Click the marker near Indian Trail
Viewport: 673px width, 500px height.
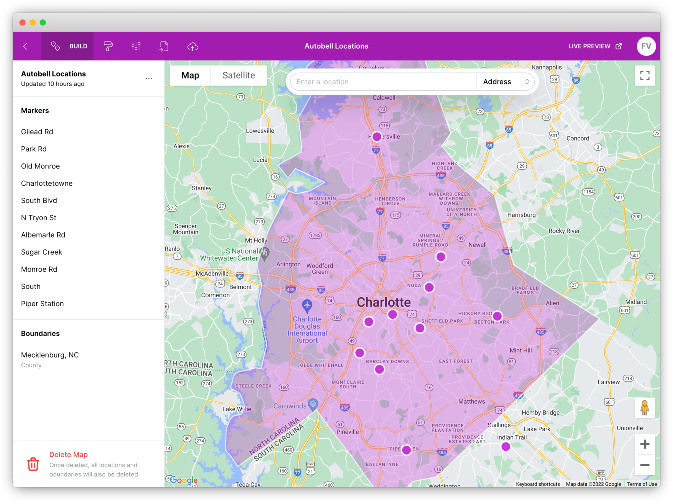pos(506,447)
